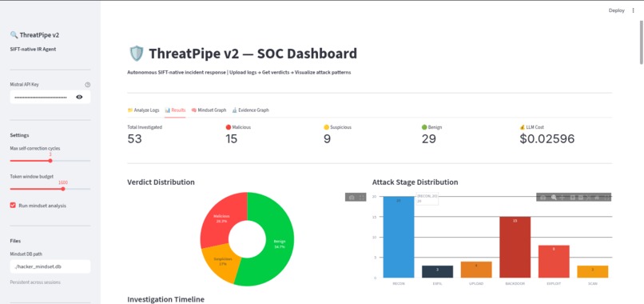The image size is (644, 304).
Task: Toggle the Run mindset analysis checkbox
Action: pos(13,206)
